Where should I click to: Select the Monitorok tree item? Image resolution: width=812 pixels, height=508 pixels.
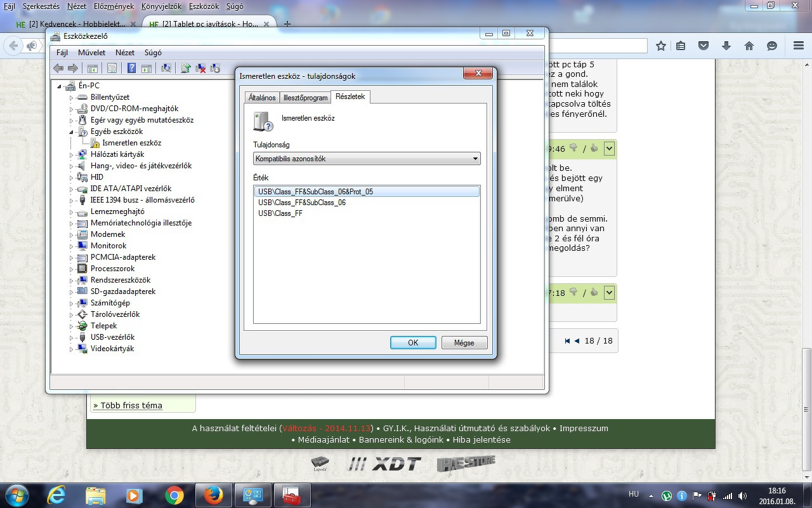pos(108,246)
